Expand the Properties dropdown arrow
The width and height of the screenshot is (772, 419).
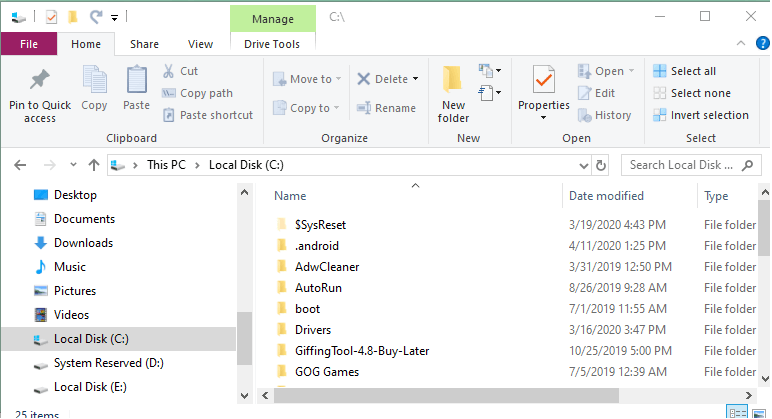point(544,118)
